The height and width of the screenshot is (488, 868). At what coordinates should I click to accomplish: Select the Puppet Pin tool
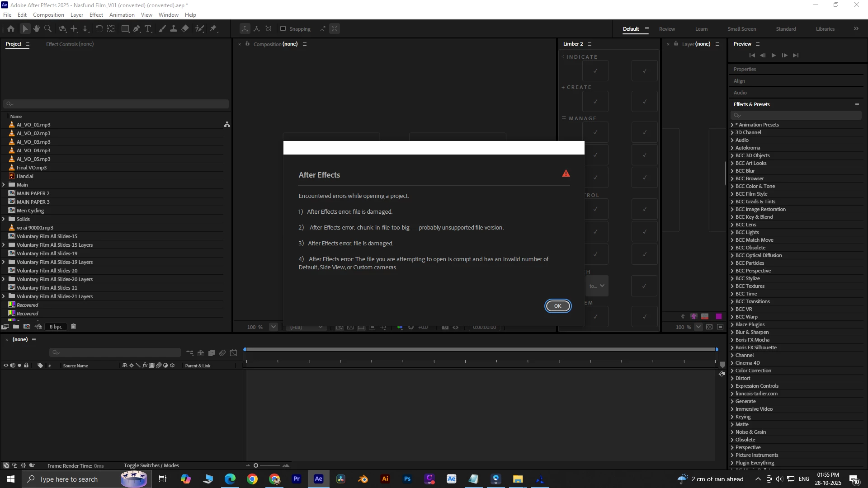click(213, 28)
